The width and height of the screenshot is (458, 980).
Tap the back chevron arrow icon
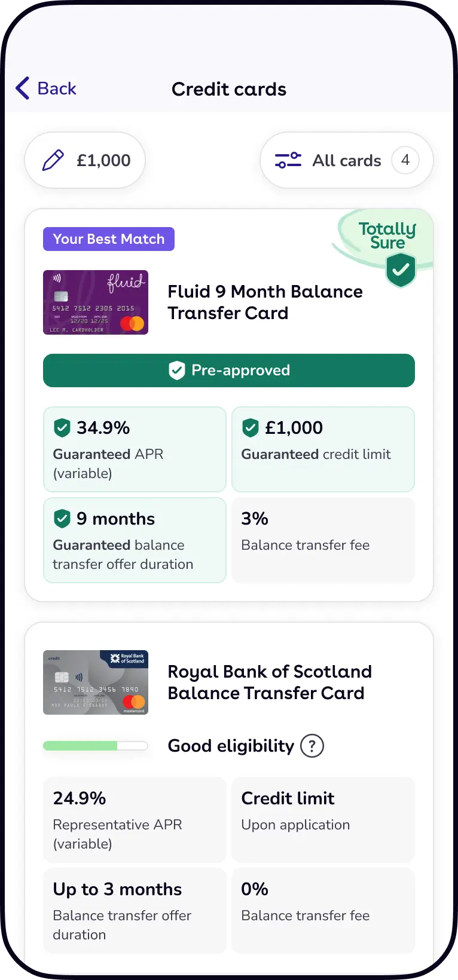coord(23,88)
